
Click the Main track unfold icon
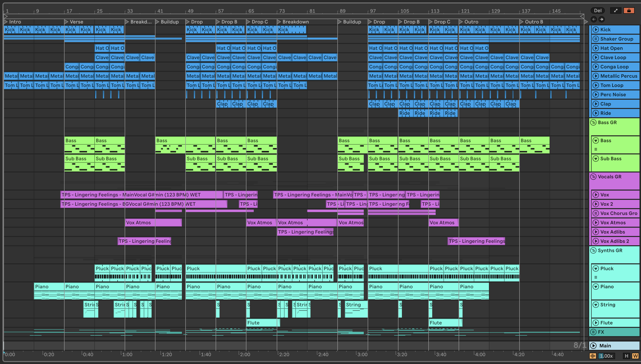tap(594, 345)
